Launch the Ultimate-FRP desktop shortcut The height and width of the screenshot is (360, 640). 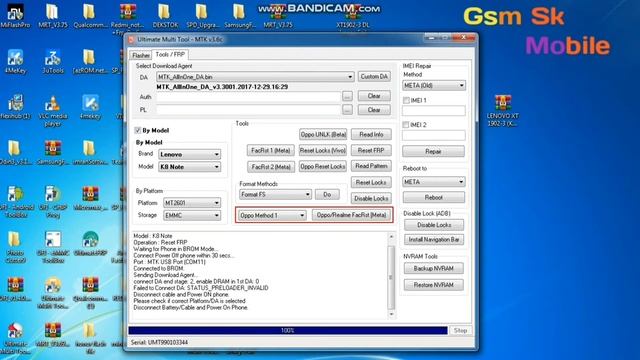click(x=90, y=244)
